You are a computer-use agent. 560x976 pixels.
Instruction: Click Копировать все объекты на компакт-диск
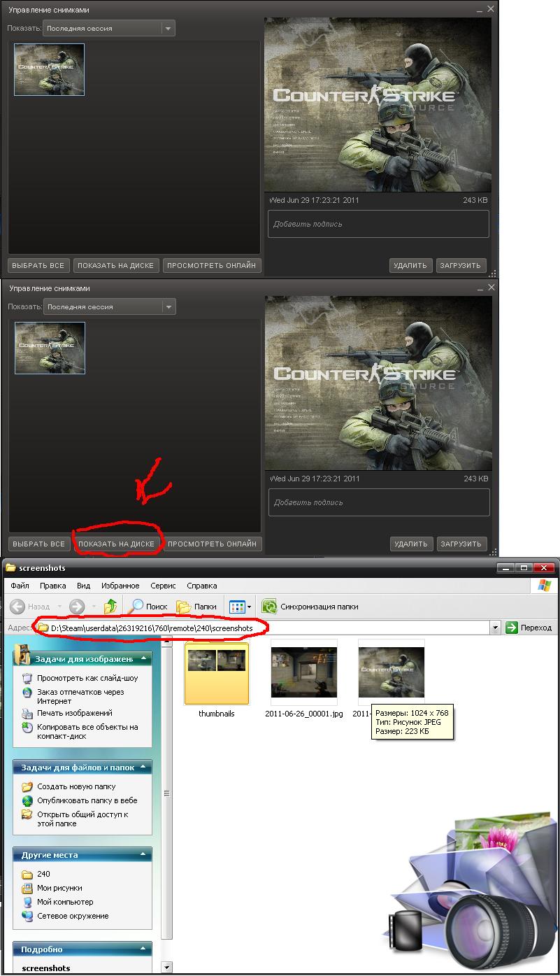(87, 731)
